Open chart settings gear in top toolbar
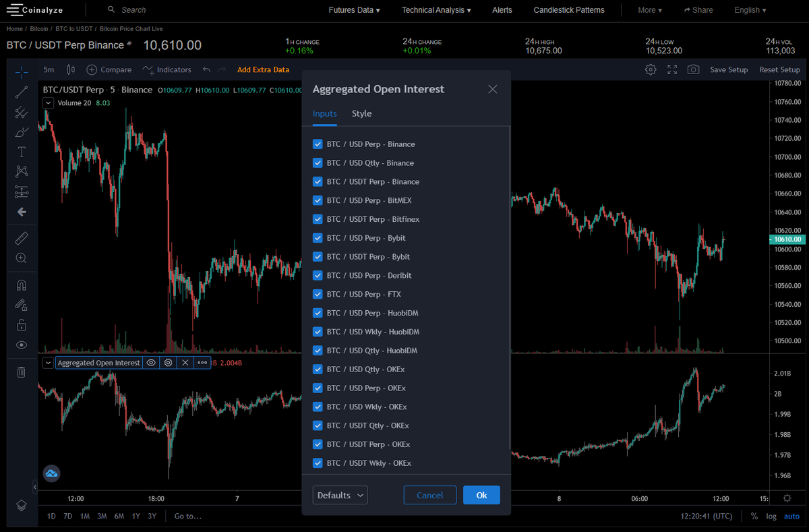Image resolution: width=809 pixels, height=532 pixels. (651, 69)
